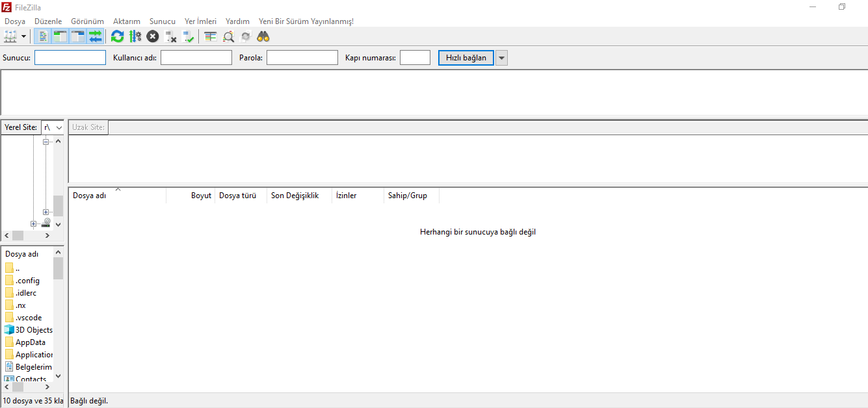Image resolution: width=868 pixels, height=408 pixels.
Task: Toggle the message log display
Action: point(43,36)
